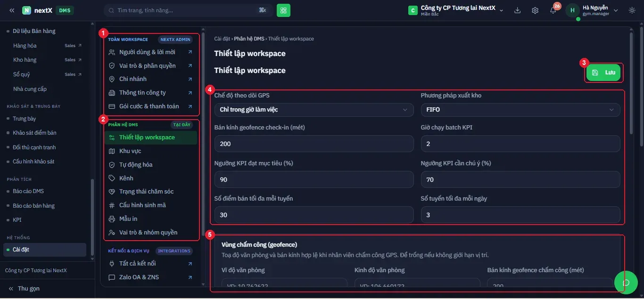Open Kho hàng in left sidebar

pyautogui.click(x=25, y=60)
